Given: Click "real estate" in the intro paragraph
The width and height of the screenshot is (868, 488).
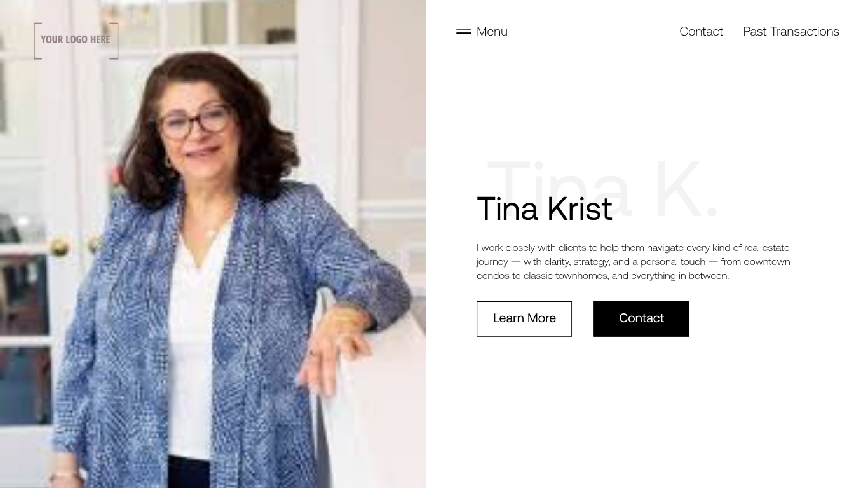Looking at the screenshot, I should [x=767, y=248].
